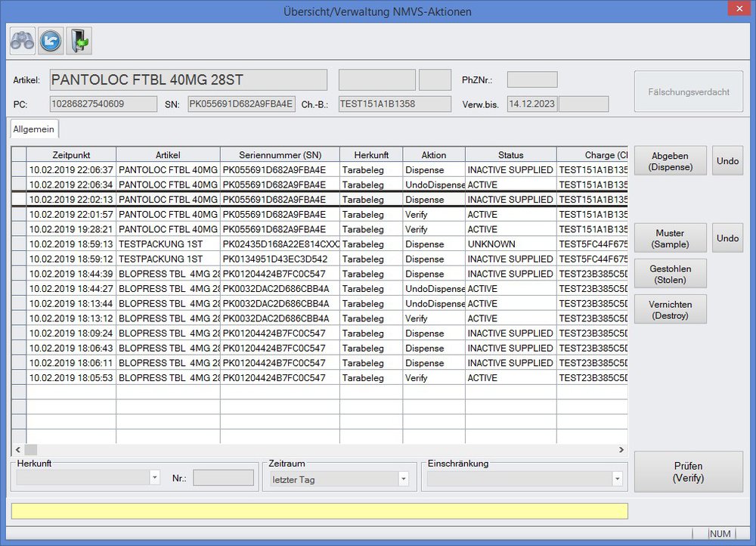
Task: Click the Nr. input field
Action: pyautogui.click(x=223, y=478)
